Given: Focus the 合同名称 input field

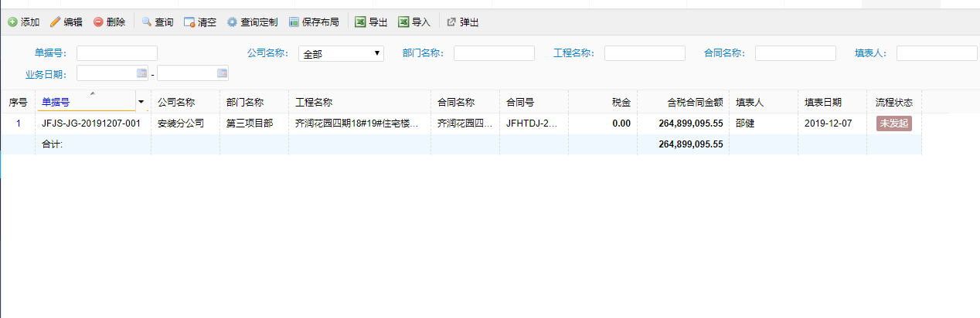Looking at the screenshot, I should tap(795, 53).
